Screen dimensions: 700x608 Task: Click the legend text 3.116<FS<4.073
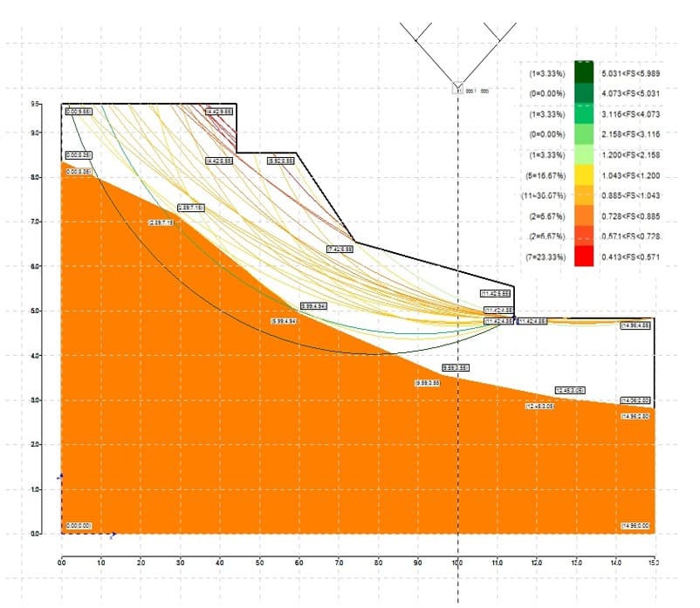tap(630, 114)
